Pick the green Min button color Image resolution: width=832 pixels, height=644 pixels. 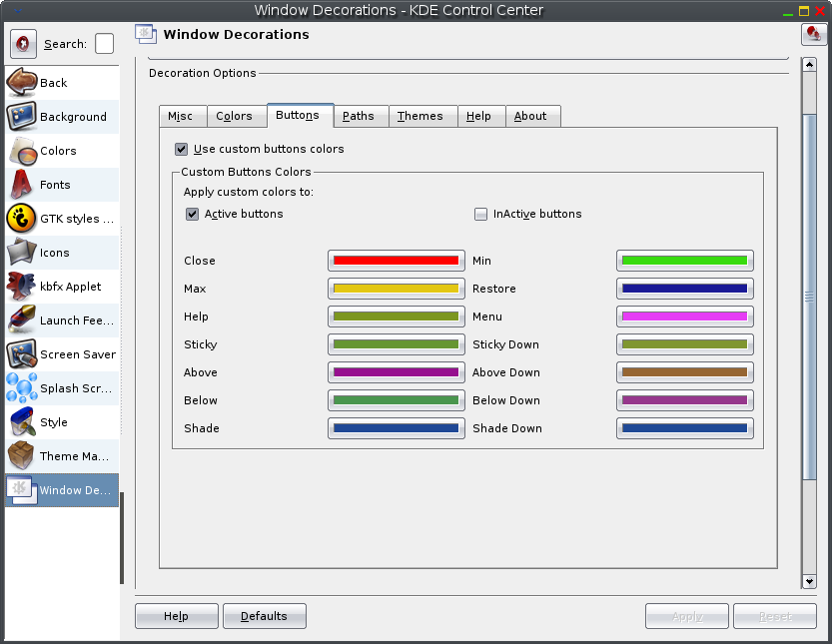pos(685,261)
